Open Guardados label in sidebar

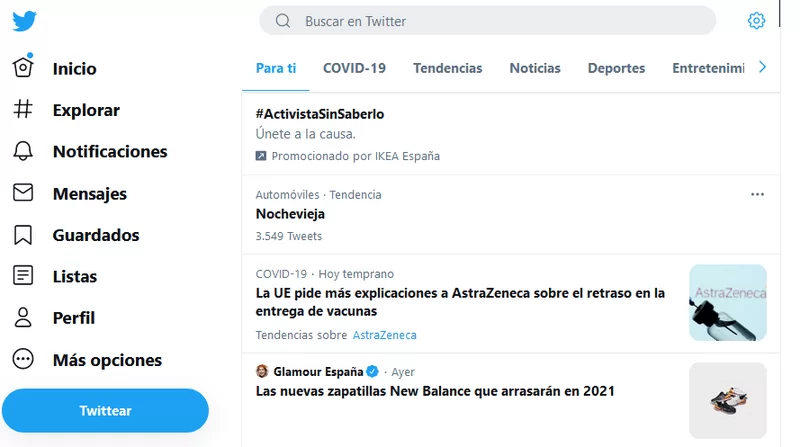coord(96,235)
